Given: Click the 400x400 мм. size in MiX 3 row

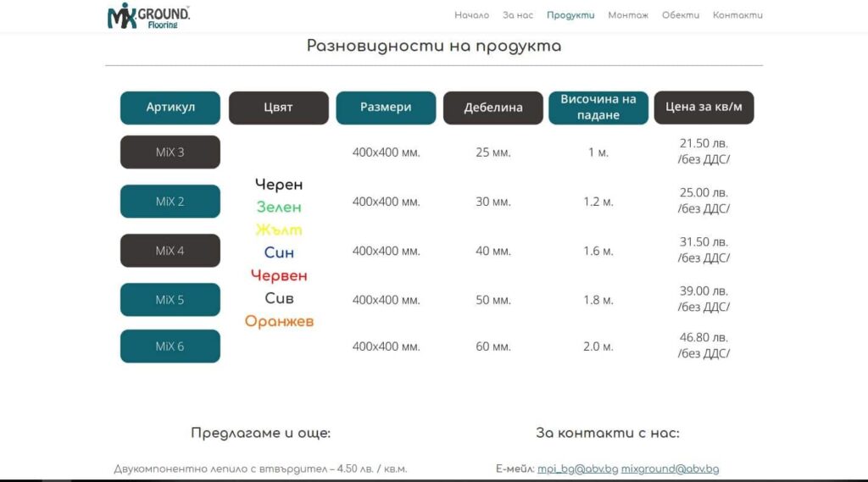Looking at the screenshot, I should pos(386,152).
